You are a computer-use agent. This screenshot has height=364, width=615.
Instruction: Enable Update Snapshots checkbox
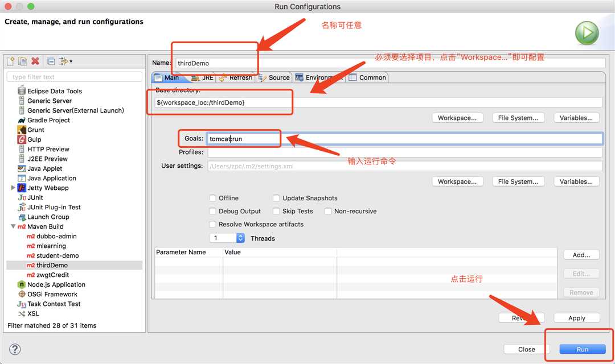pos(276,198)
